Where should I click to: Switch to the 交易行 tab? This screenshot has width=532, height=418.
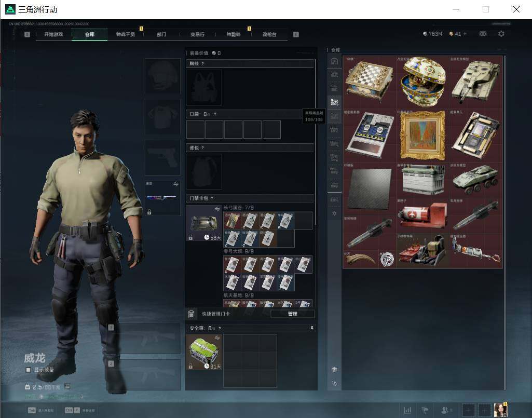tap(197, 34)
